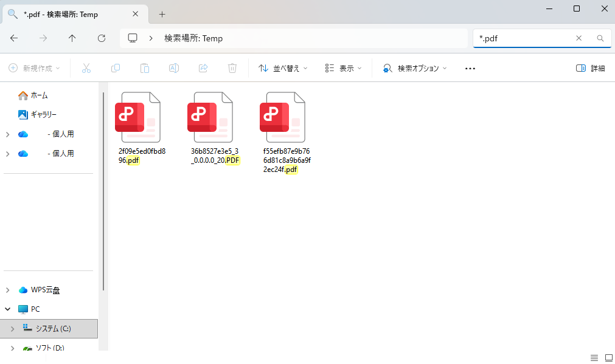This screenshot has width=615, height=364.
Task: Open the 並べ替え sort dropdown
Action: [283, 69]
